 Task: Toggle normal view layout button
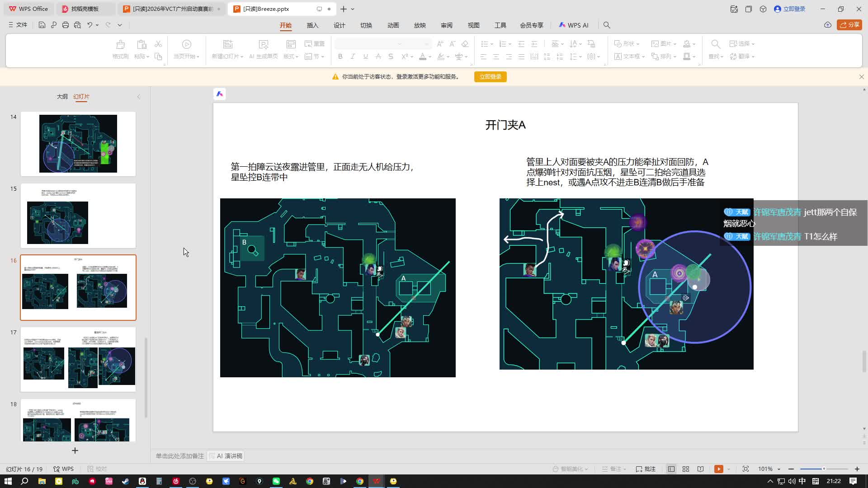[671, 469]
